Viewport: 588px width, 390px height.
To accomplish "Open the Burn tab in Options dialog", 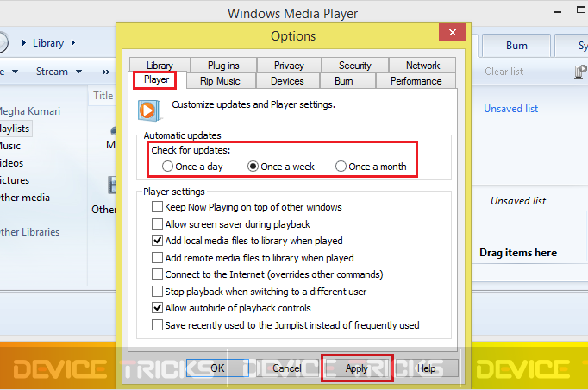I will click(344, 81).
